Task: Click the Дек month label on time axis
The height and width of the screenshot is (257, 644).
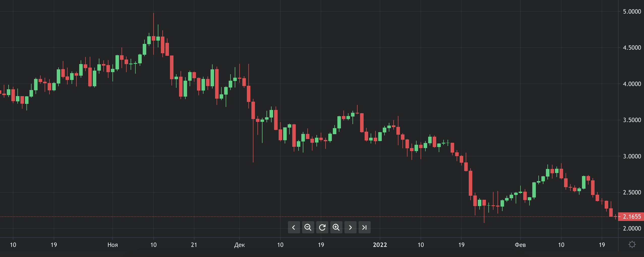Action: pyautogui.click(x=239, y=245)
